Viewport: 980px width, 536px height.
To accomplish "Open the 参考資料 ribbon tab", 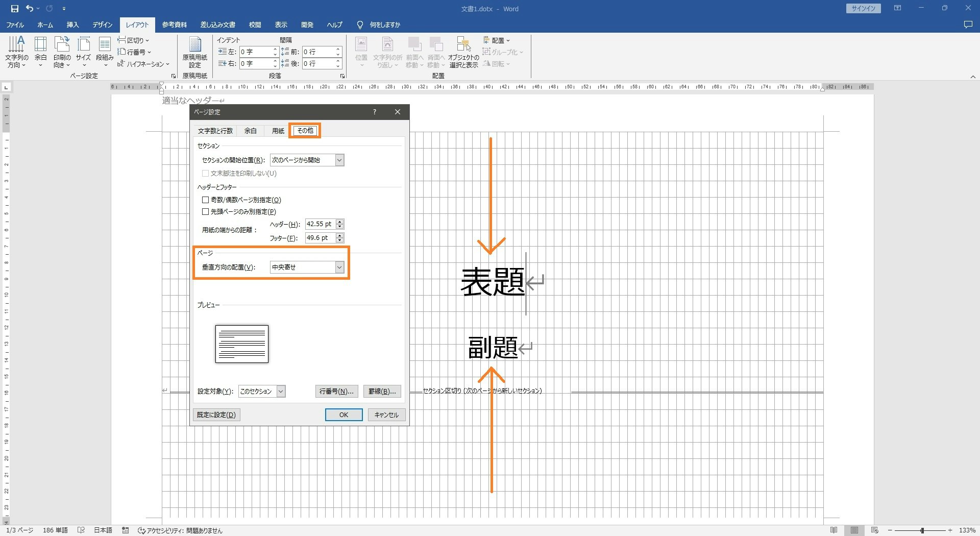I will [x=175, y=25].
